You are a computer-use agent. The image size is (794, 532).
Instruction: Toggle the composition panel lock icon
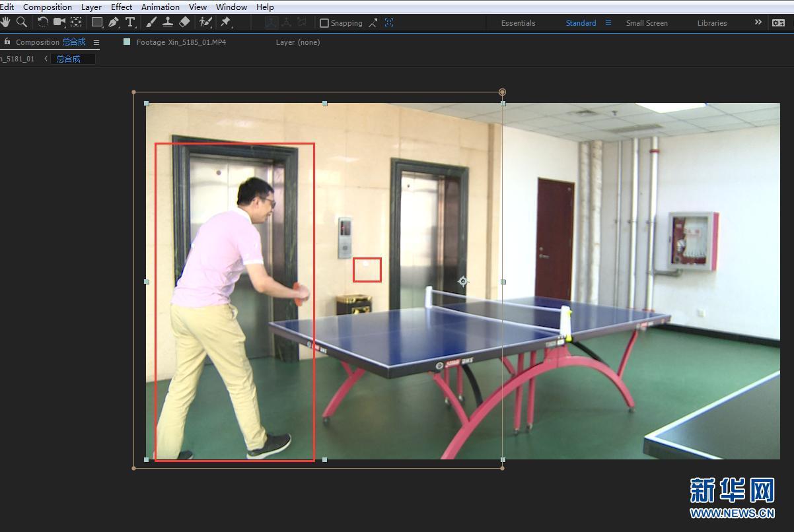7,42
